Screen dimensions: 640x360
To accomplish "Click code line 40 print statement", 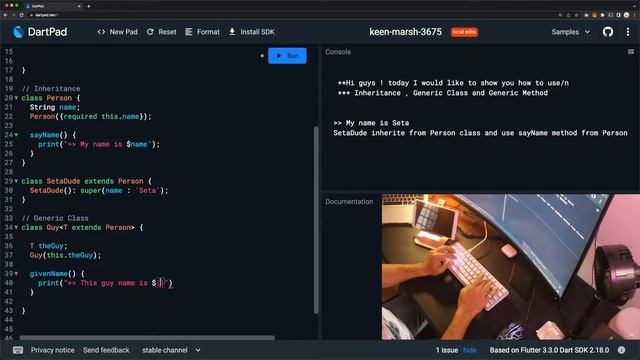I will coord(105,283).
